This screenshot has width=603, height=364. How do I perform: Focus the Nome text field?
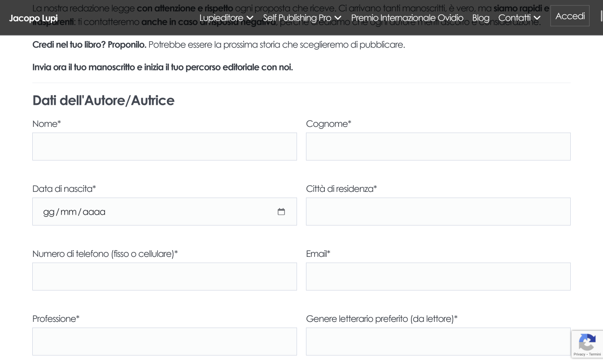click(164, 147)
